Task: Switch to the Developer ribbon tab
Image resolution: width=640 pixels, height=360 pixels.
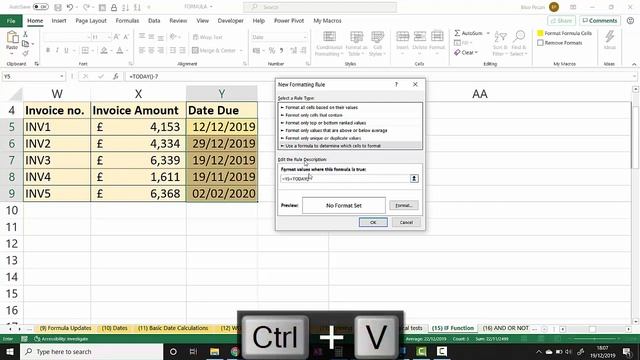Action: tap(230, 20)
